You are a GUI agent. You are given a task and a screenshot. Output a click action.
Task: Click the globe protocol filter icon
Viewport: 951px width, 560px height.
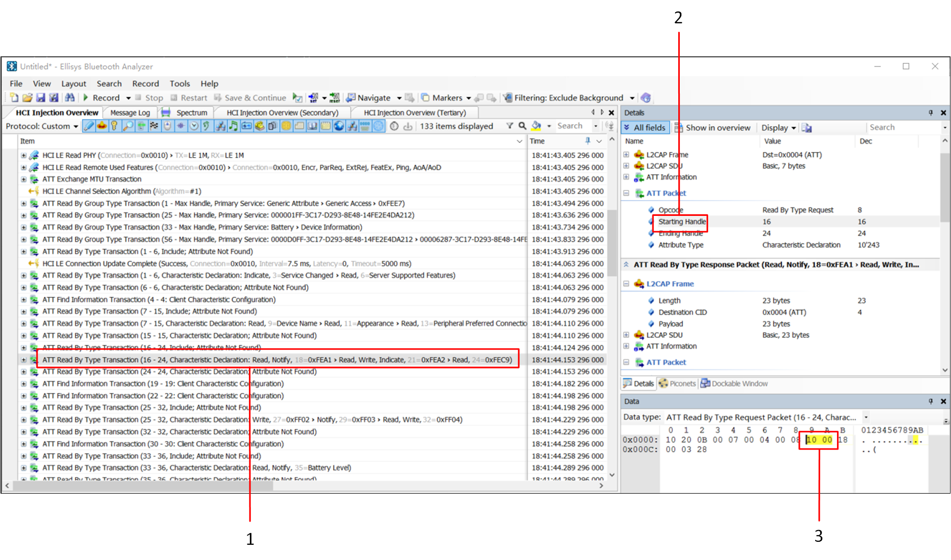pos(339,126)
